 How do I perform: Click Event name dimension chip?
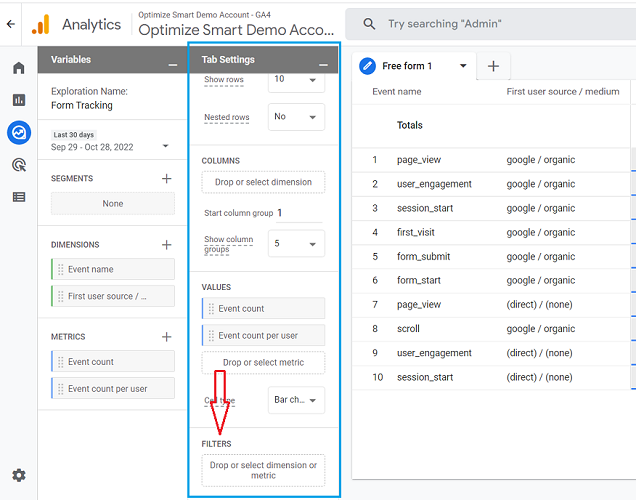(x=113, y=269)
